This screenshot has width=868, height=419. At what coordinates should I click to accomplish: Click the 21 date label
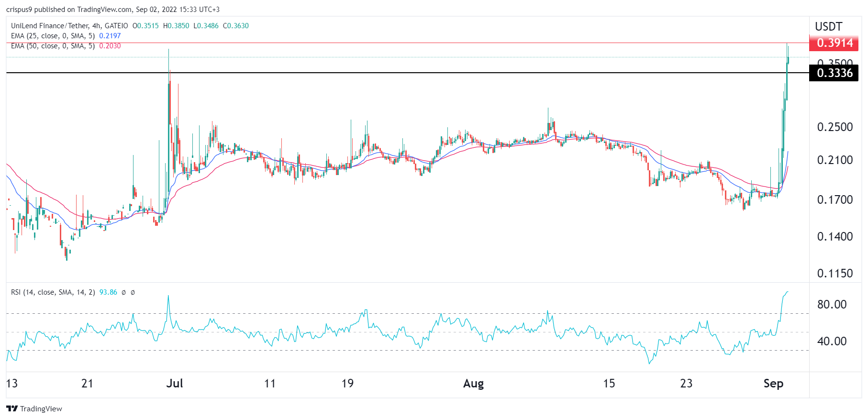tap(87, 384)
